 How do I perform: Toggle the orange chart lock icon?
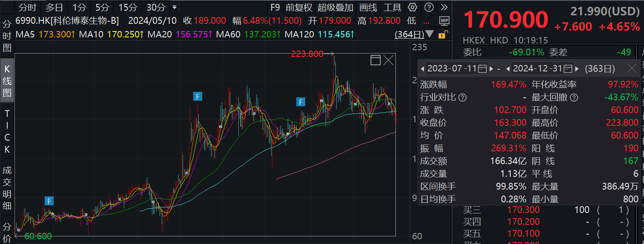point(443,34)
